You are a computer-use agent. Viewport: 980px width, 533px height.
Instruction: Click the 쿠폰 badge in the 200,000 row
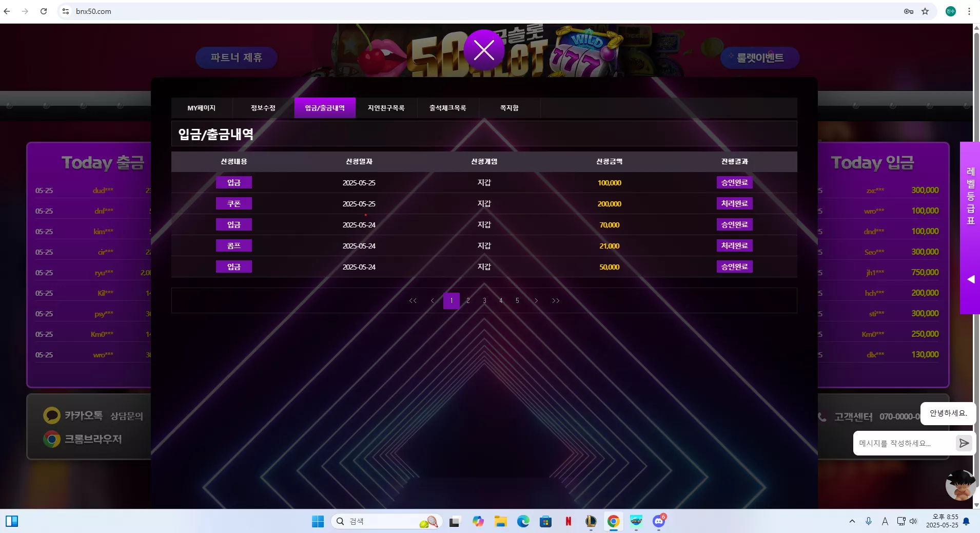click(x=234, y=204)
